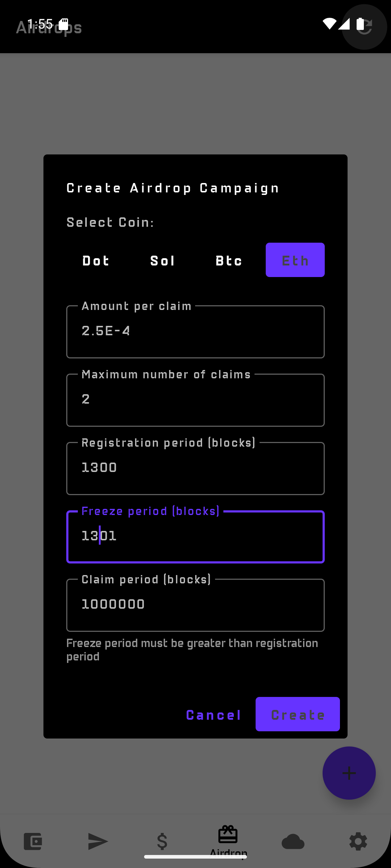The height and width of the screenshot is (868, 391).
Task: Tap the plus floating action button
Action: click(349, 773)
